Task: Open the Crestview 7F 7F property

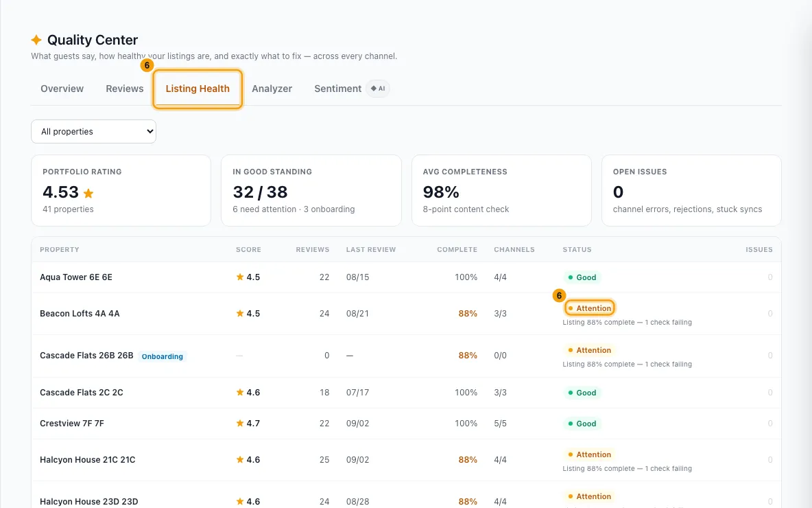Action: pos(72,424)
